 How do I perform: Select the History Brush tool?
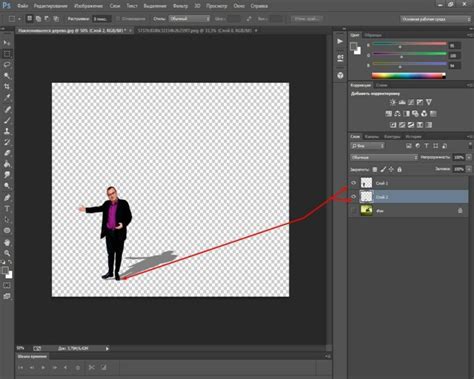coord(7,142)
